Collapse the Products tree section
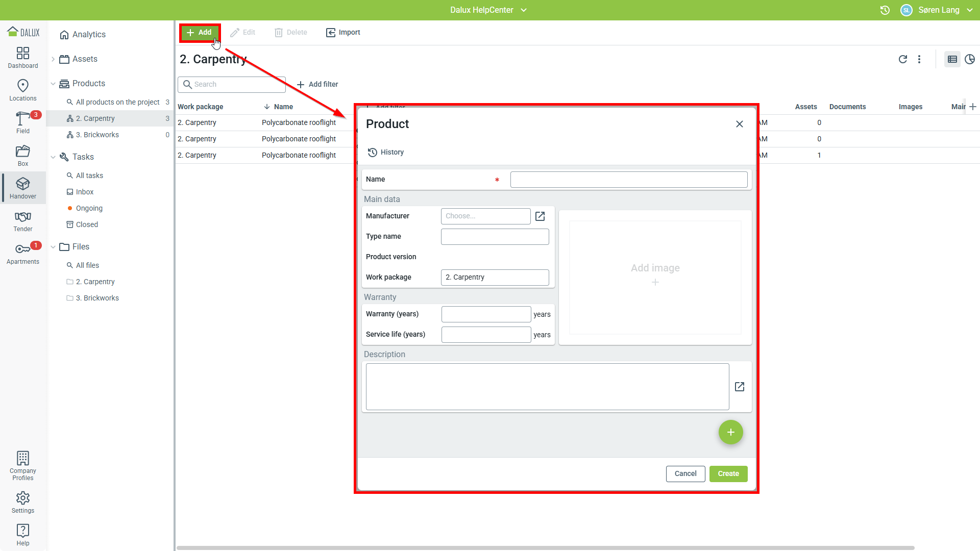The width and height of the screenshot is (980, 551). [53, 84]
